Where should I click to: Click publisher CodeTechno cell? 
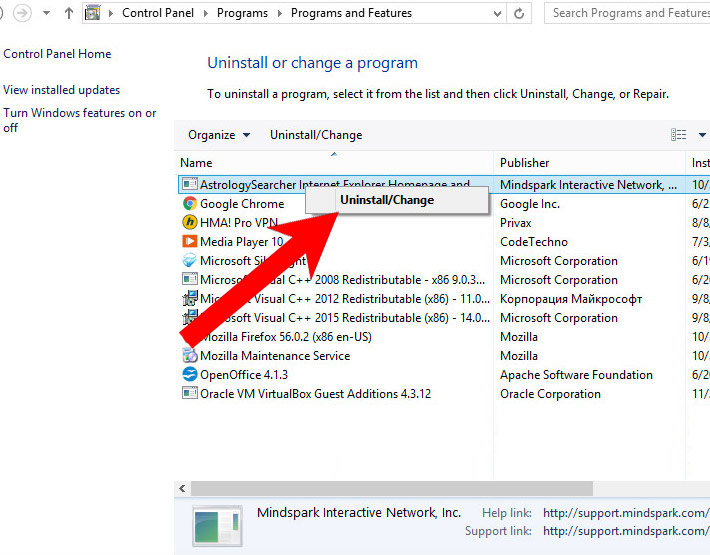[534, 242]
